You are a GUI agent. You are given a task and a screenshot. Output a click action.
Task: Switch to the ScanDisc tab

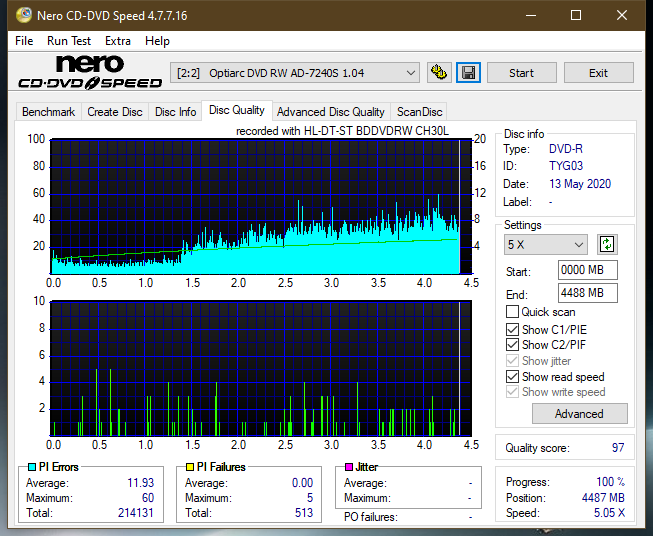[419, 112]
